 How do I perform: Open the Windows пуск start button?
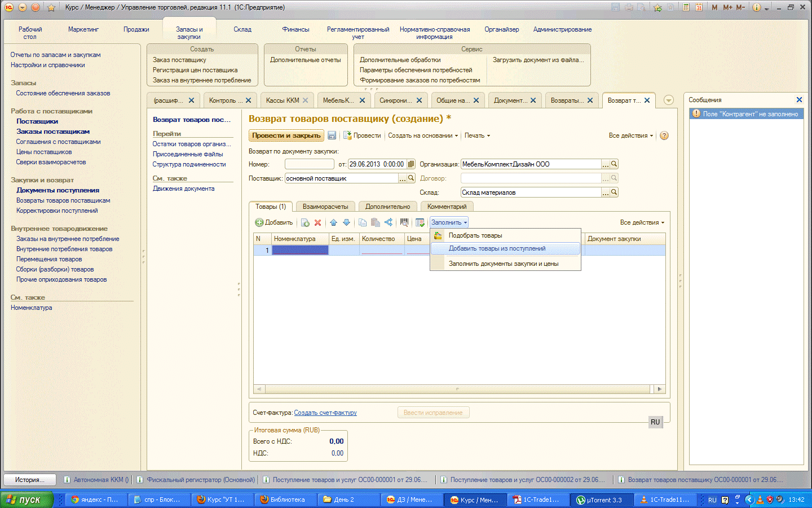[x=27, y=500]
